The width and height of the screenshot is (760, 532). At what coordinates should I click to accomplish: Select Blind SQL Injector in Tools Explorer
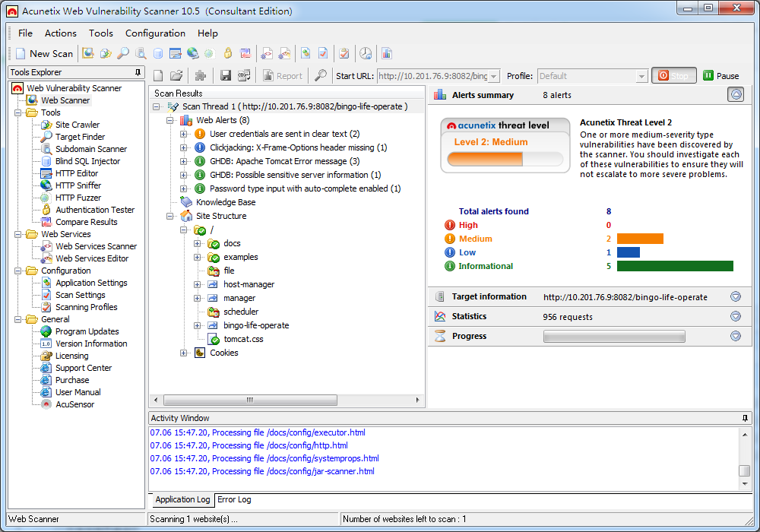(87, 161)
